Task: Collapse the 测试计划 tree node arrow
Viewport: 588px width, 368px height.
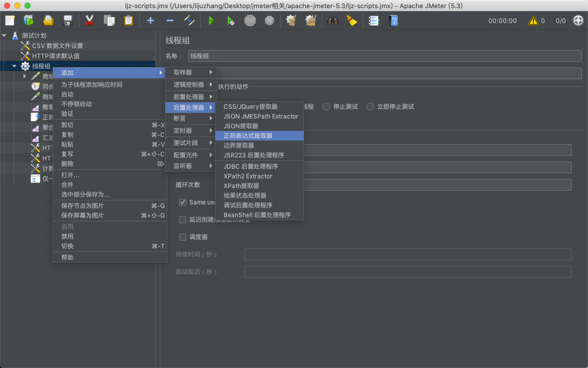Action: tap(5, 35)
